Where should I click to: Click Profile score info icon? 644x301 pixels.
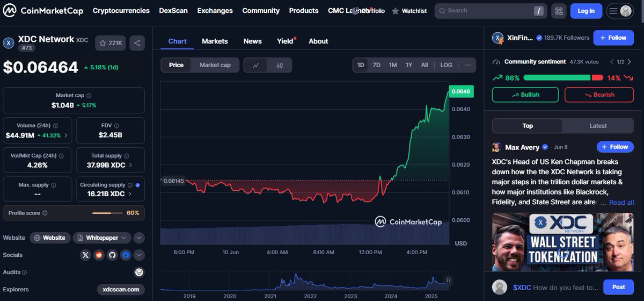click(45, 213)
